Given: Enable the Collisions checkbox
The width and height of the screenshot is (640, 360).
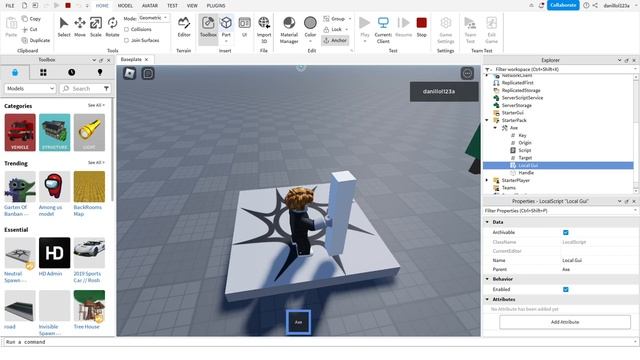Looking at the screenshot, I should pos(127,29).
